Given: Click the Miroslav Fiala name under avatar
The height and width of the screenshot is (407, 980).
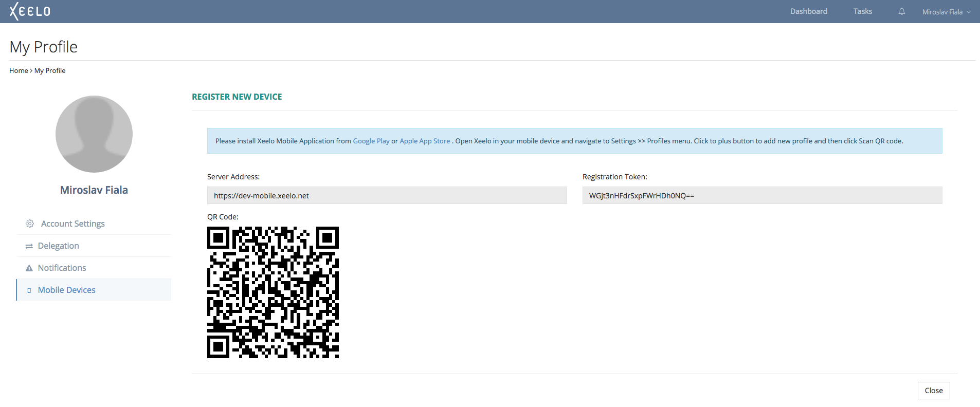Looking at the screenshot, I should pyautogui.click(x=94, y=190).
